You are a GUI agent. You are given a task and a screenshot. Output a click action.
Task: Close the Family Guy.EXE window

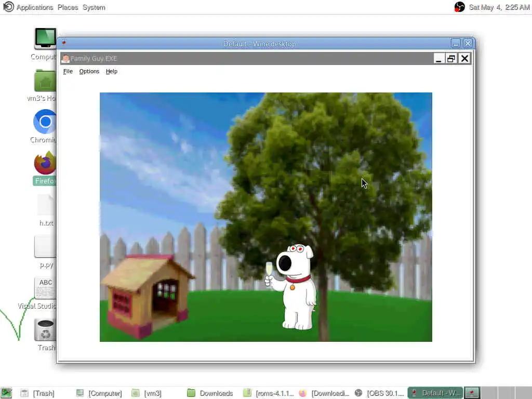[x=464, y=59]
